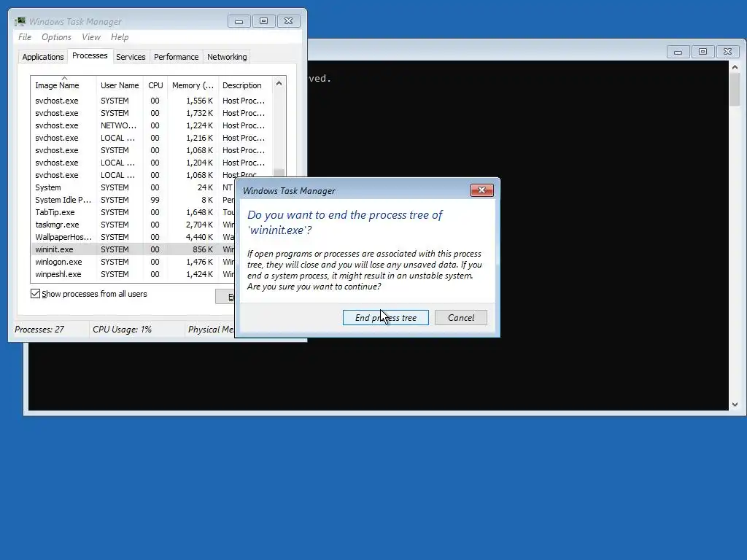Confirm with End process tree button
This screenshot has height=560, width=747.
click(385, 318)
